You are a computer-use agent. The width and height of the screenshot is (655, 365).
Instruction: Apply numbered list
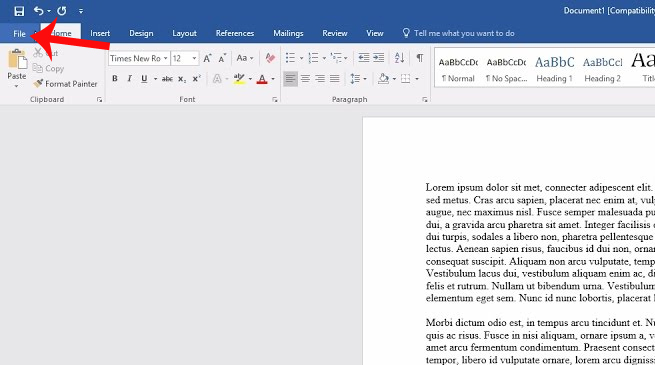313,58
